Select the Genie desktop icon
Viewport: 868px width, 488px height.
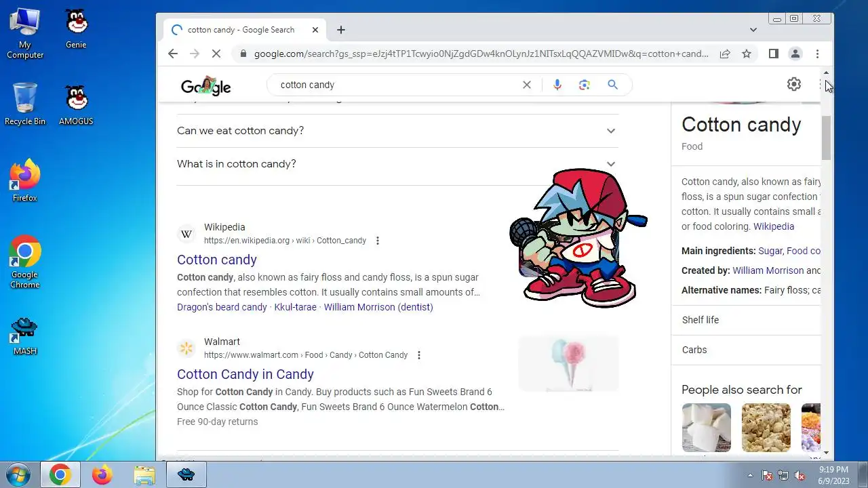[x=76, y=28]
